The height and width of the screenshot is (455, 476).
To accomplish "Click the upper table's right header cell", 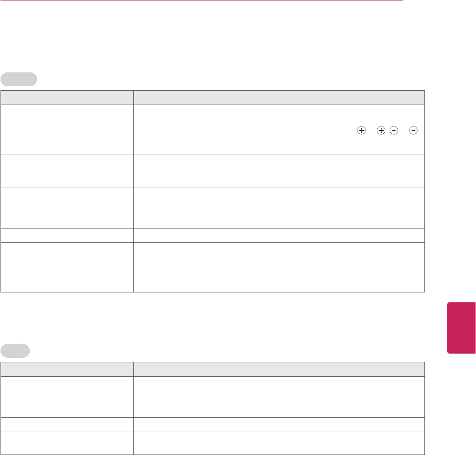I will 279,97.
